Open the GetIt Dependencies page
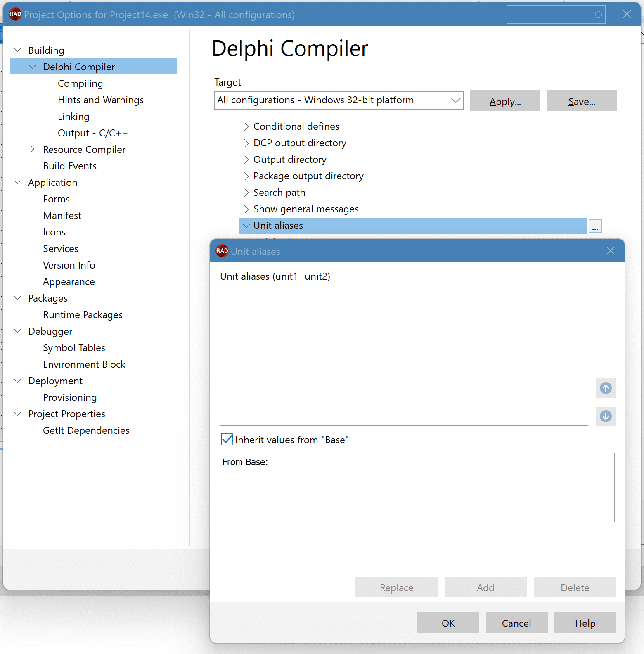Image resolution: width=644 pixels, height=654 pixels. coord(86,430)
